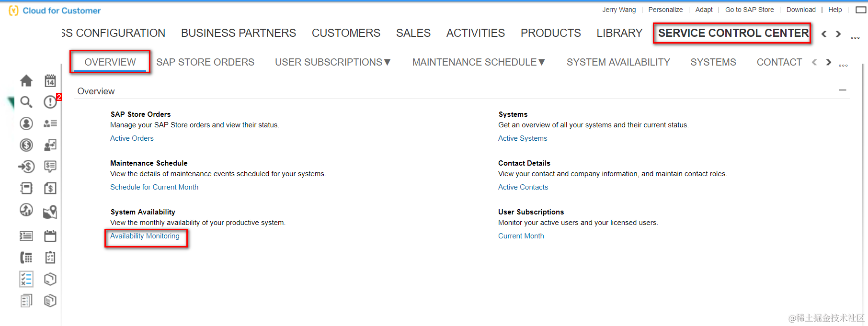Click the window icon beside Help
Viewport: 868px width, 326px height.
point(861,10)
